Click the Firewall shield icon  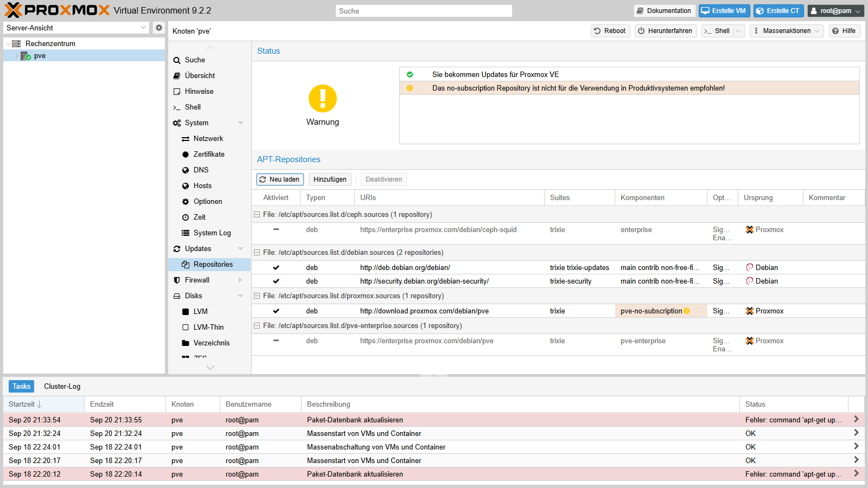pos(177,280)
